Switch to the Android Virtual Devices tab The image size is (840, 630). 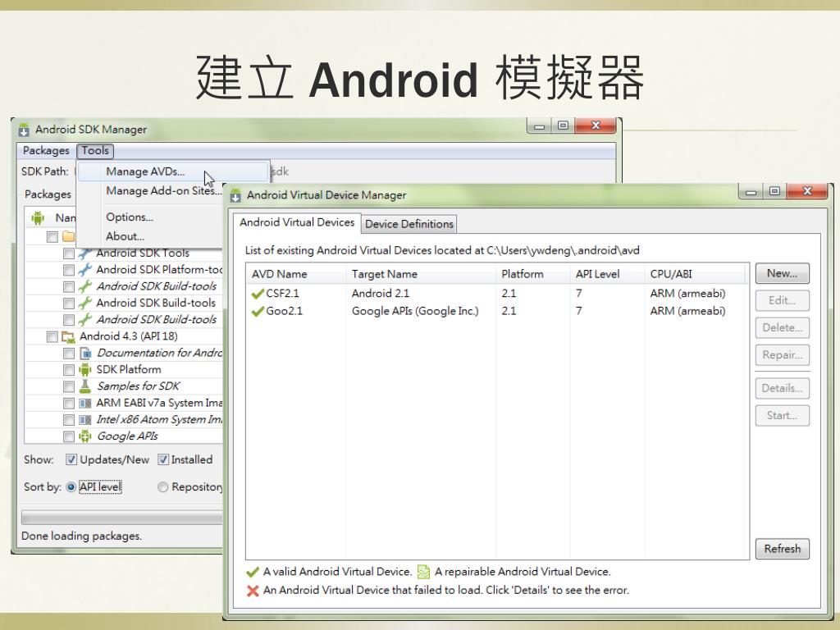297,222
